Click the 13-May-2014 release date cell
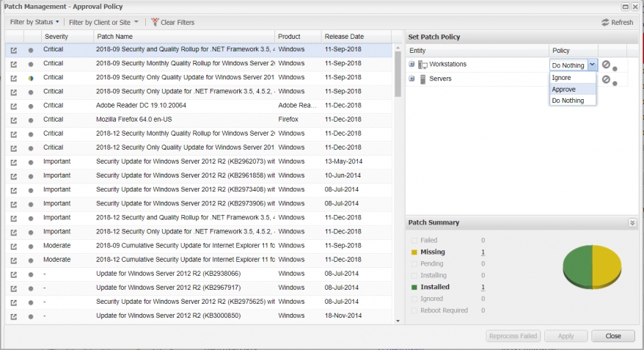 (x=343, y=161)
